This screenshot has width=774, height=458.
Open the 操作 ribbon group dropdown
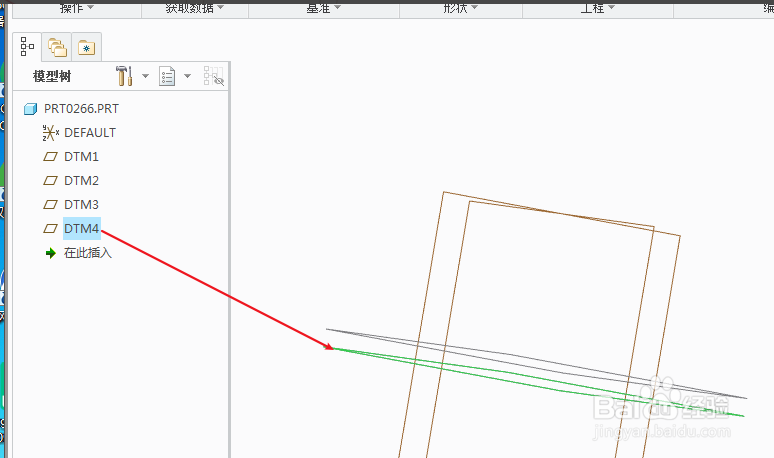[77, 8]
